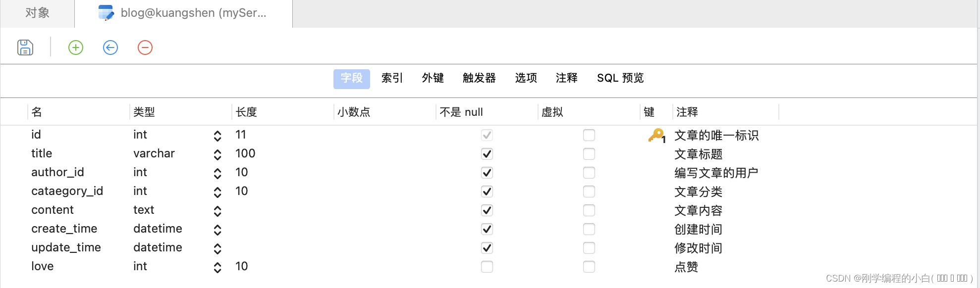Click the 触发器 tab
Viewport: 980px width, 288px height.
(479, 78)
